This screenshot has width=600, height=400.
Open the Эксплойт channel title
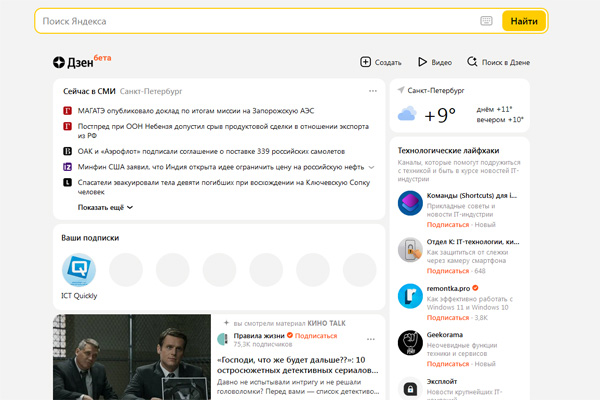coord(442,382)
